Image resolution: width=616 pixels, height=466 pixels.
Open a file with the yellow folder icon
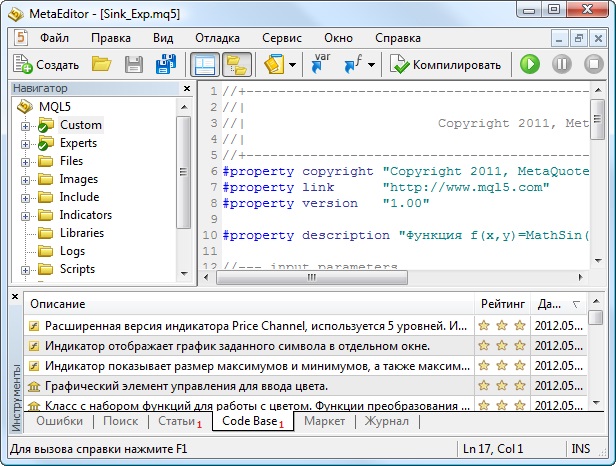(101, 64)
